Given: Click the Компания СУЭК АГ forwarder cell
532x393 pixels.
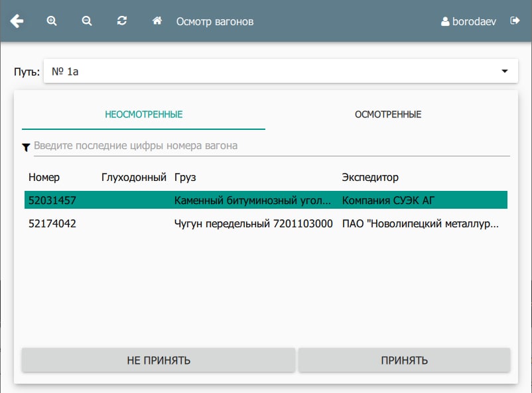Looking at the screenshot, I should (x=388, y=200).
